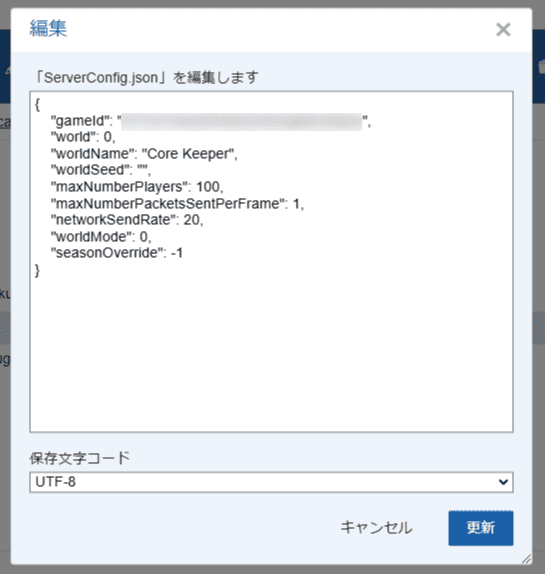The width and height of the screenshot is (545, 574).
Task: Click the キャンセル button
Action: coord(376,528)
